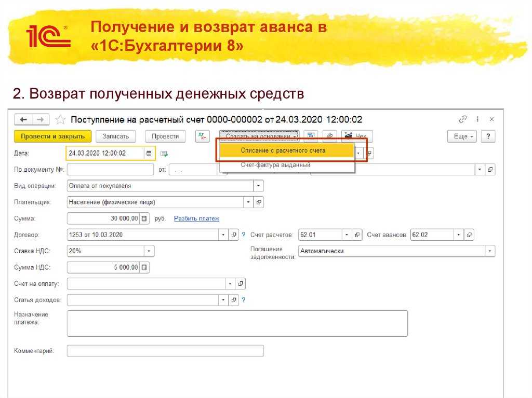Image resolution: width=532 pixels, height=398 pixels.
Task: Open calculator in Сумма НДС field
Action: pyautogui.click(x=144, y=267)
